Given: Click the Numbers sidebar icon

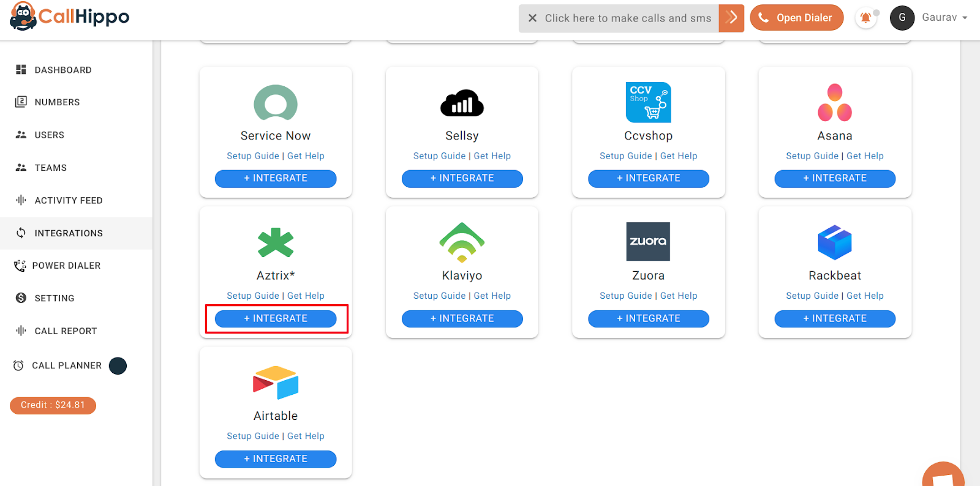Looking at the screenshot, I should pos(21,102).
